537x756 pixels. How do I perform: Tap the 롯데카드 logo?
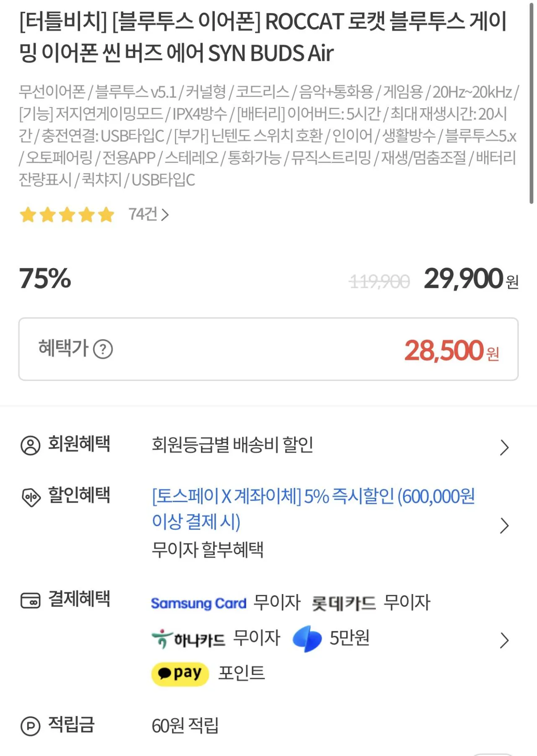click(x=344, y=603)
